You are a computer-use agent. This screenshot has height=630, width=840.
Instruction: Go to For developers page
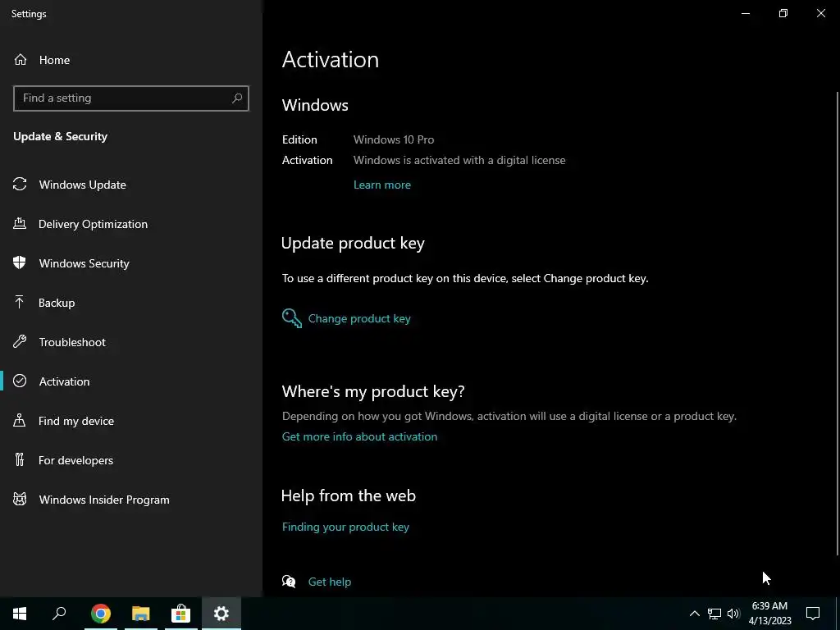pos(75,460)
